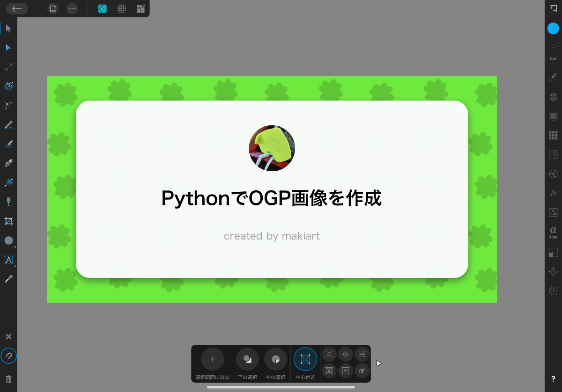This screenshot has width=562, height=392.
Task: Open the document menu icon
Action: pos(53,8)
